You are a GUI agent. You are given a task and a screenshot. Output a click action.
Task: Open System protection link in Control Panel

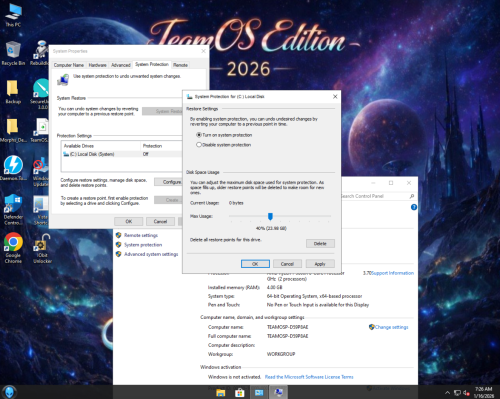[143, 245]
